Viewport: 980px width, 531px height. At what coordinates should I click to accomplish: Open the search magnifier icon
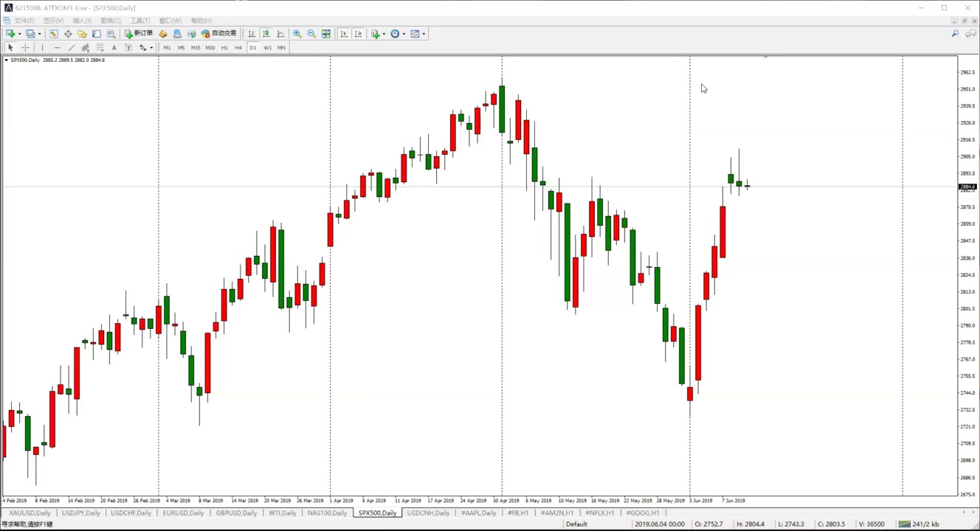coord(955,34)
